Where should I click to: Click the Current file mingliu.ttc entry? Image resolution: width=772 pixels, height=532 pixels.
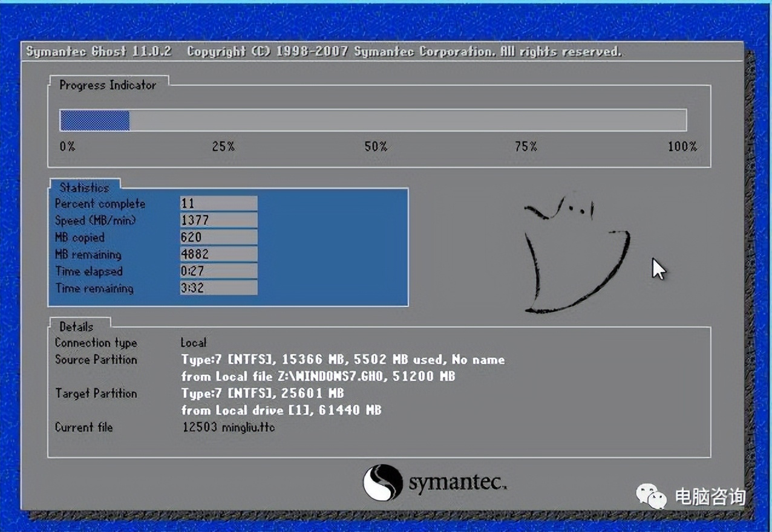228,427
